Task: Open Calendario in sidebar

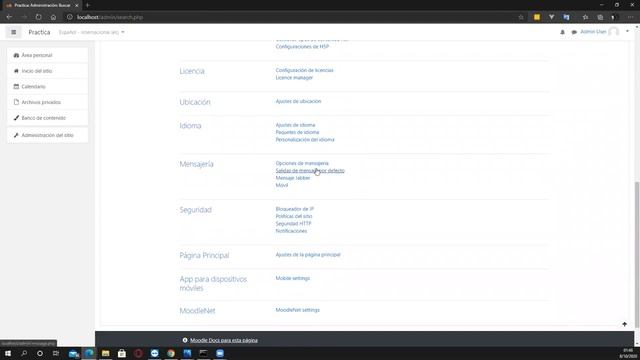Action: [x=47, y=87]
